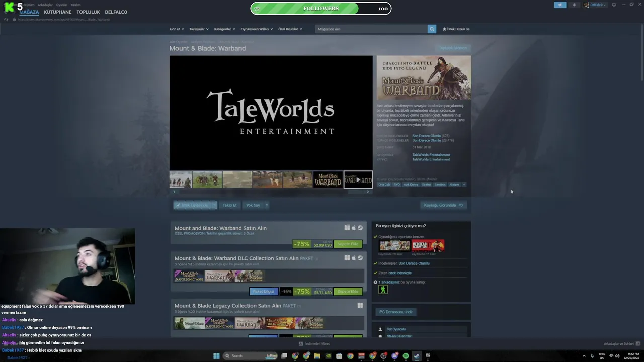Image resolution: width=644 pixels, height=362 pixels.
Task: Click the Steam store search field
Action: 371,29
